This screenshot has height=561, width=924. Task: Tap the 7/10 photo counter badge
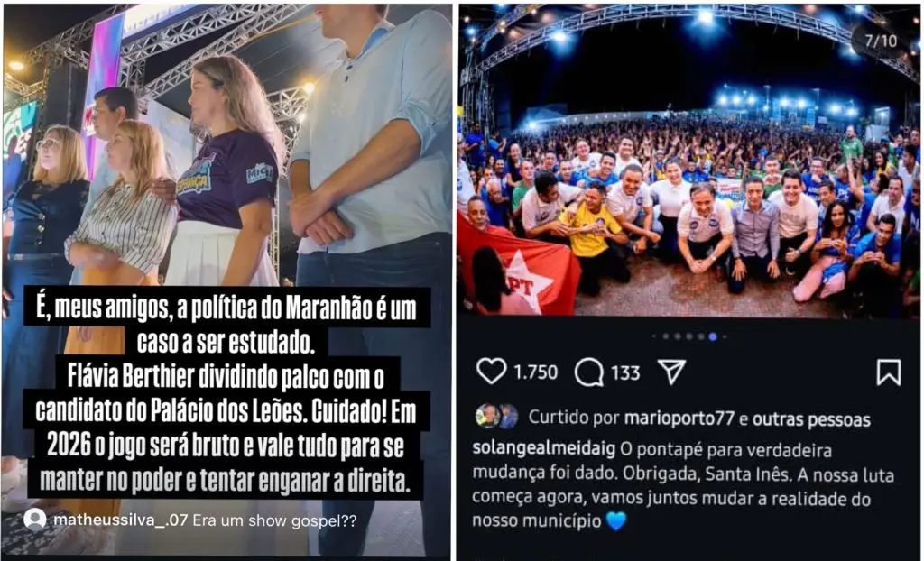(881, 41)
